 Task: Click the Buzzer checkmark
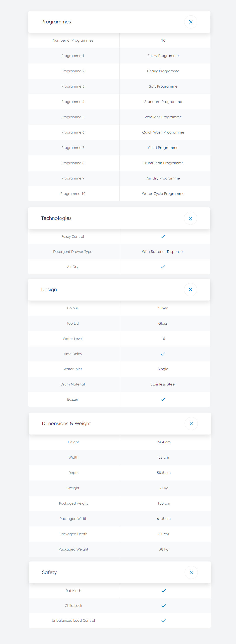click(163, 399)
